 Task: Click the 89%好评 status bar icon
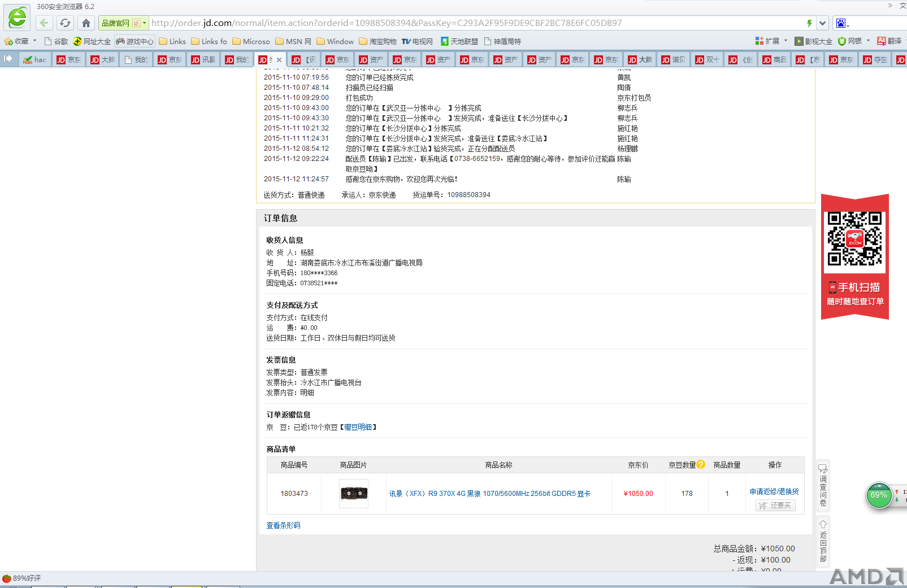pos(7,578)
